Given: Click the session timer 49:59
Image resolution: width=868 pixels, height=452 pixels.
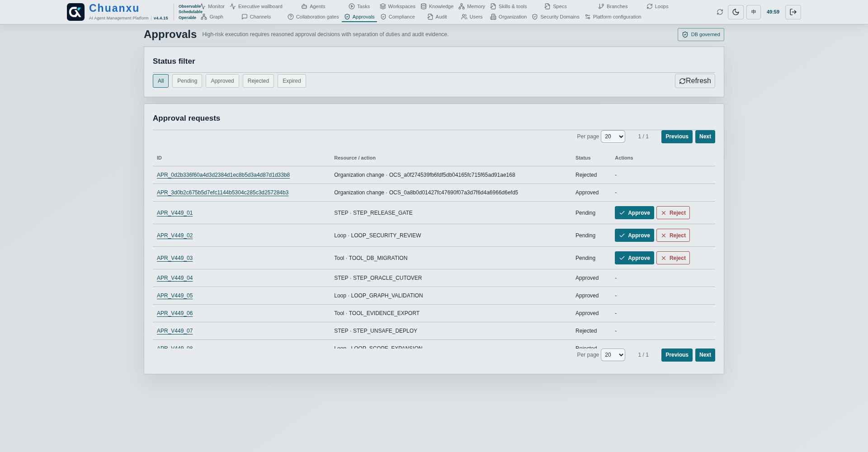Looking at the screenshot, I should (773, 12).
